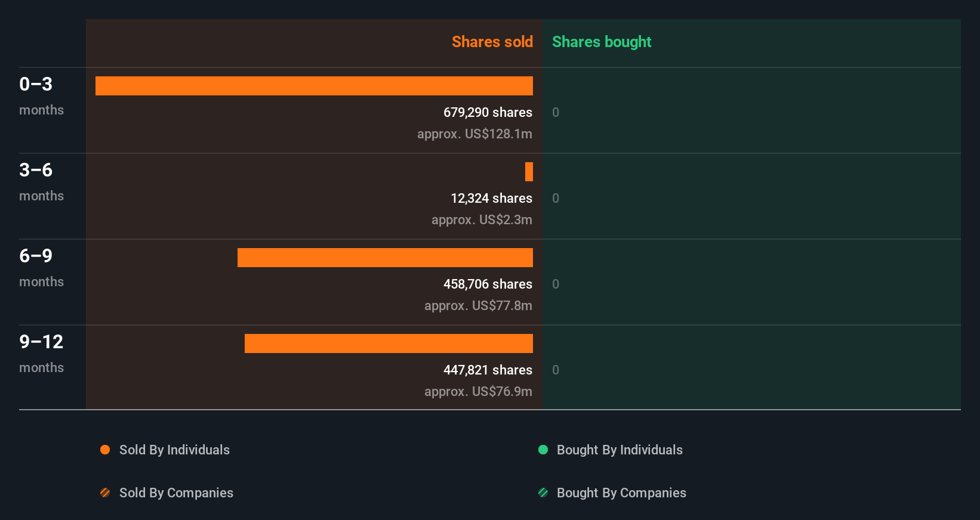Click the Sold By Individuals legend label
Screen dimensions: 980x520
[x=174, y=450]
